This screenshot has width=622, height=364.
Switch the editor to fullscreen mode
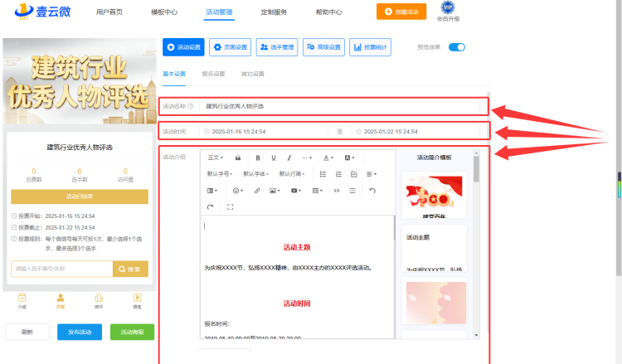(230, 207)
